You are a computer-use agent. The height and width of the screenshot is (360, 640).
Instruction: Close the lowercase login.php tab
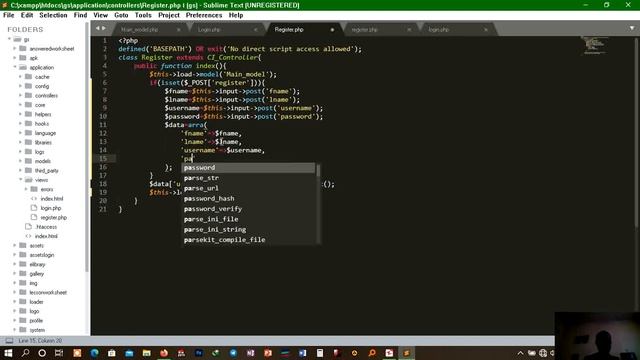486,30
